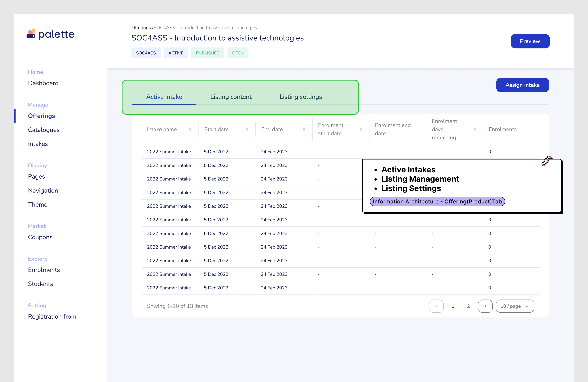Screen dimensions: 588x382
Task: Click the Assign intake button
Action: pyautogui.click(x=522, y=85)
